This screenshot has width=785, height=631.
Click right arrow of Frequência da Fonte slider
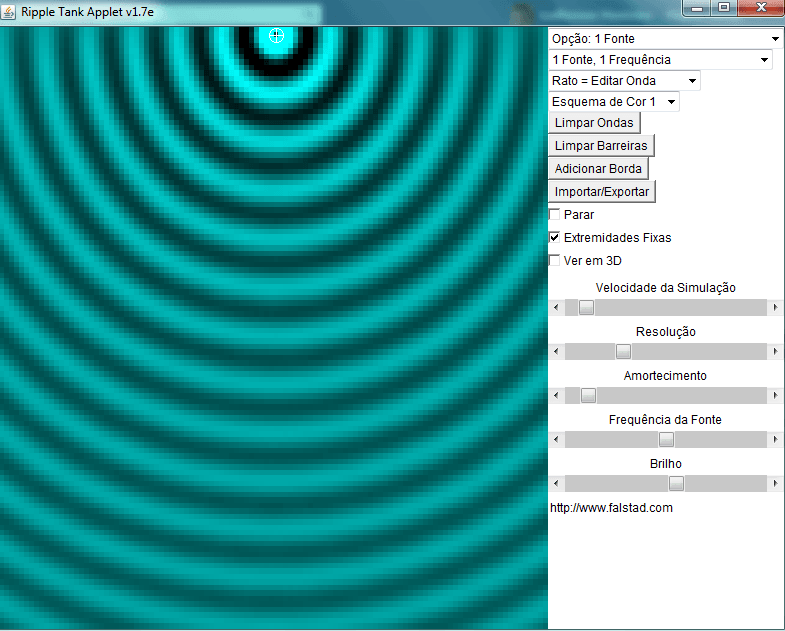tap(775, 439)
